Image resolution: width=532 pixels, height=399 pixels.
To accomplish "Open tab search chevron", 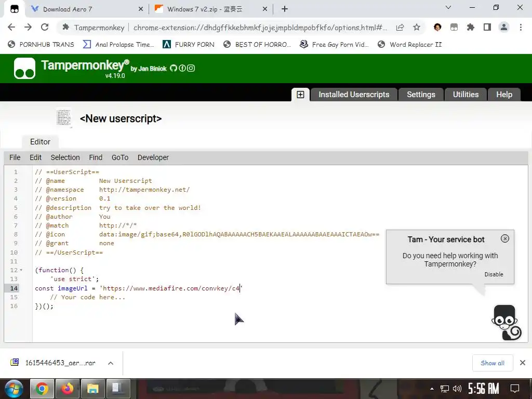I will pos(448,7).
